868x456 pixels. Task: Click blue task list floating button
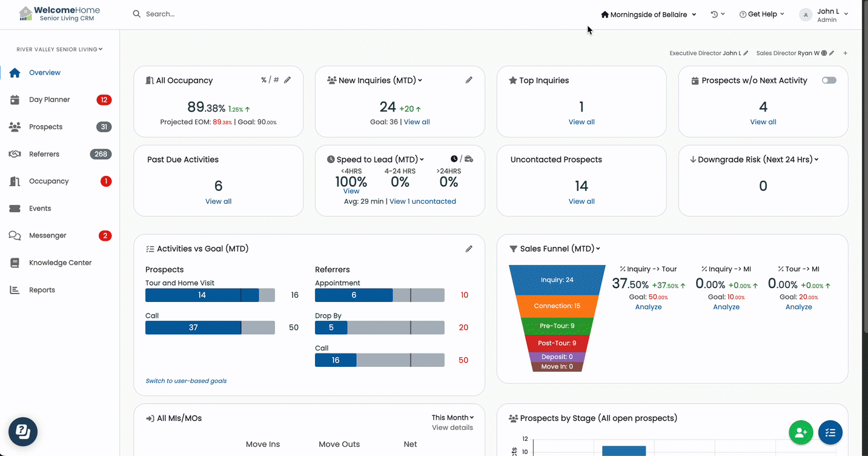point(830,432)
